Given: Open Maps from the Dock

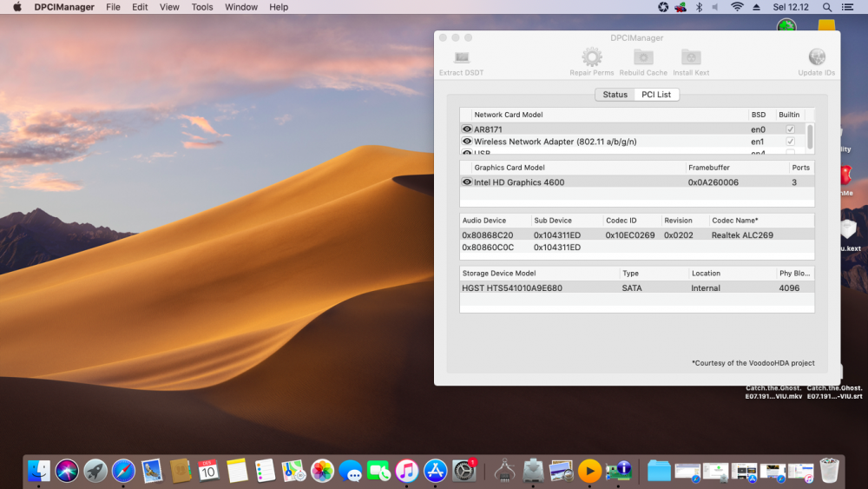Looking at the screenshot, I should point(293,472).
